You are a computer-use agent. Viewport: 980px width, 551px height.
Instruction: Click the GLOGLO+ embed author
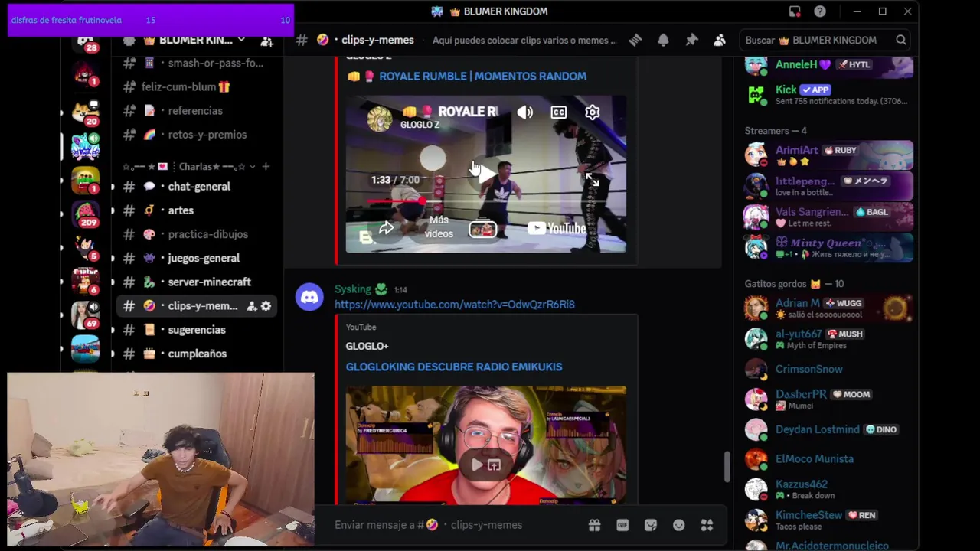(x=367, y=346)
